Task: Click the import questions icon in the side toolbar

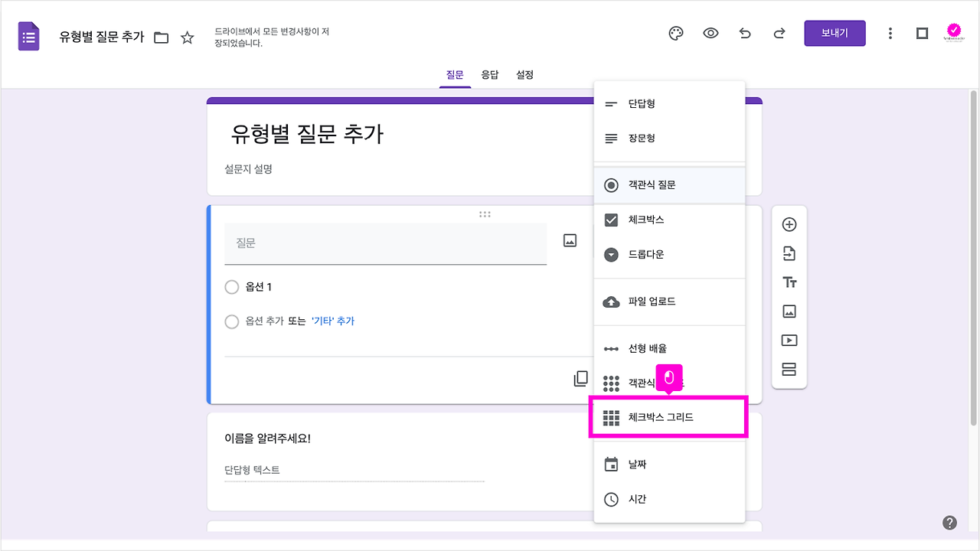Action: point(789,253)
